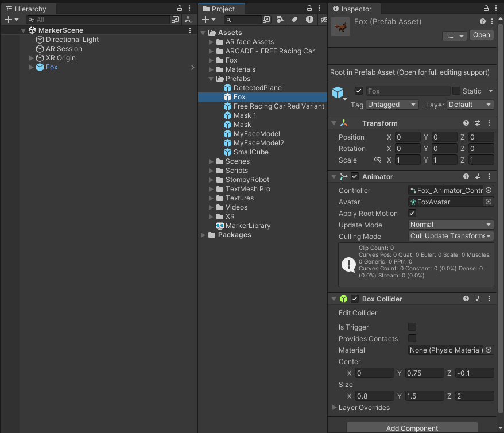The width and height of the screenshot is (504, 433).
Task: Click the Add Component button
Action: [412, 428]
